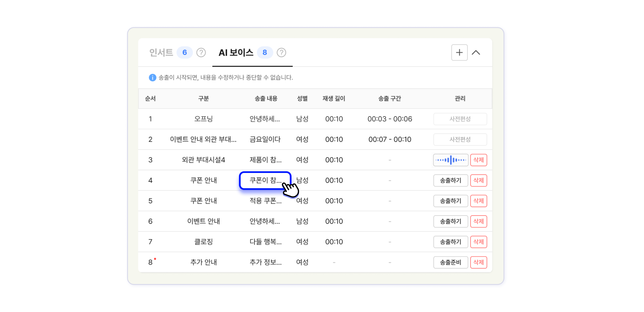Click 삭제 on row 8 추가 안내
The image size is (644, 312).
[478, 262]
